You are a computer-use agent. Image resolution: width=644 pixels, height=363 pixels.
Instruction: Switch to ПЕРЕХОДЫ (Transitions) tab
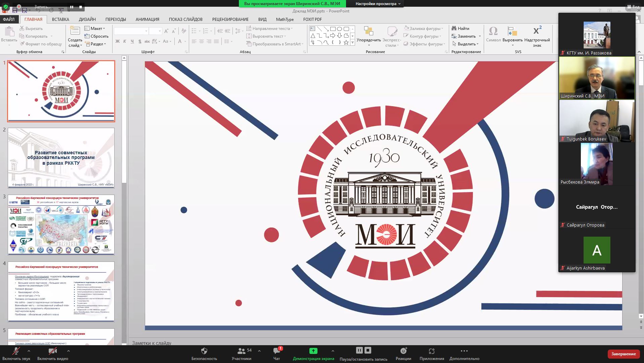tap(116, 19)
